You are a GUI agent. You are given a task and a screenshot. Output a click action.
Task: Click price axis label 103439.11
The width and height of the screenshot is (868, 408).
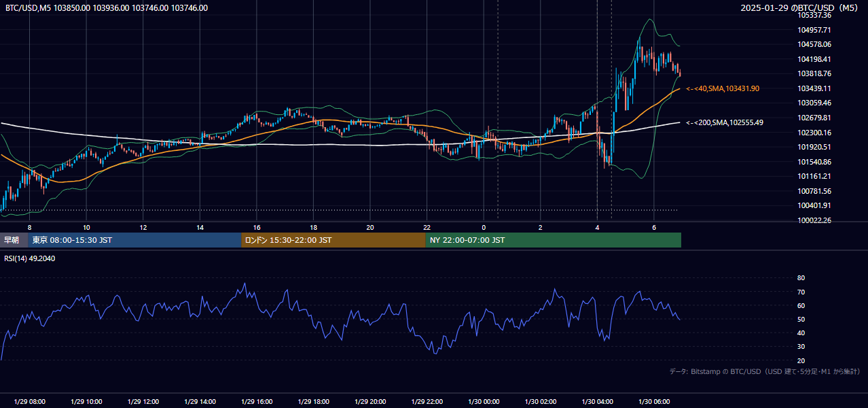(814, 88)
